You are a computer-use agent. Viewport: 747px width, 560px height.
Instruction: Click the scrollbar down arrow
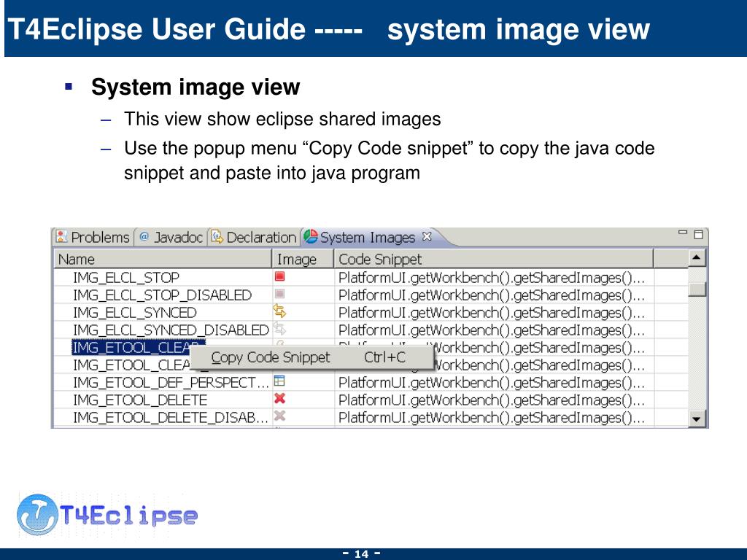pos(697,419)
